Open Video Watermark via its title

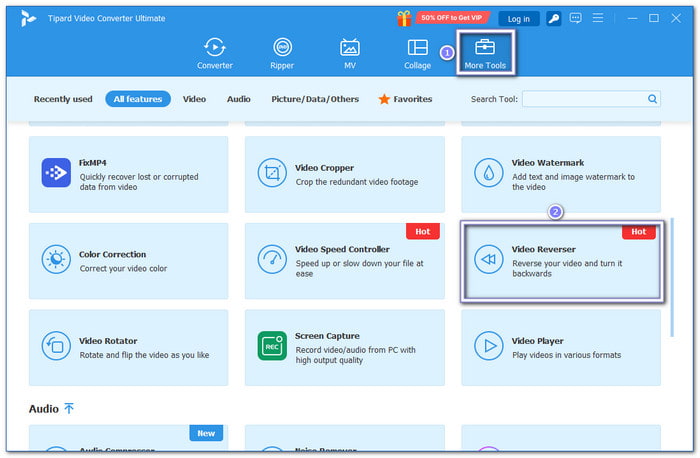click(548, 163)
